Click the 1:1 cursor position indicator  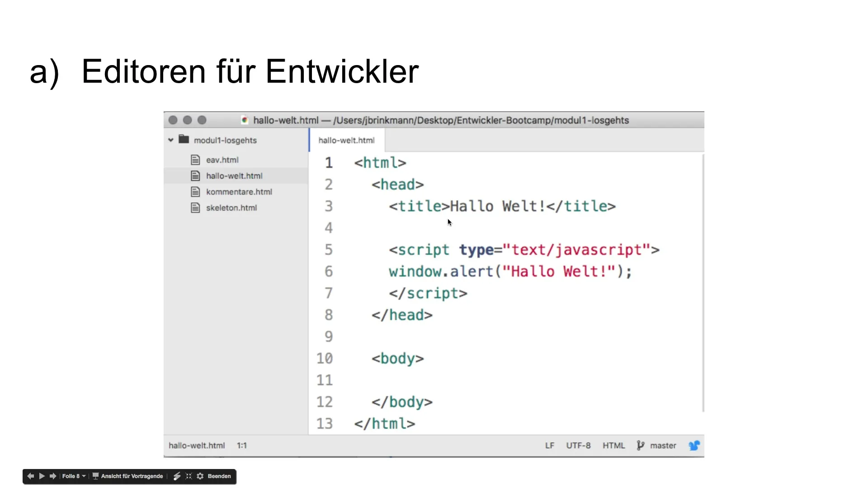(242, 445)
